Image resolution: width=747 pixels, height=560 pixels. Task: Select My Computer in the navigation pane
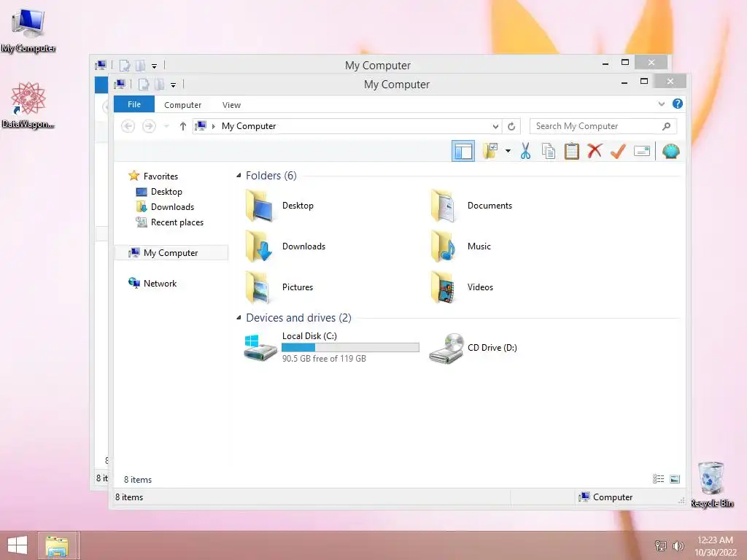coord(171,253)
